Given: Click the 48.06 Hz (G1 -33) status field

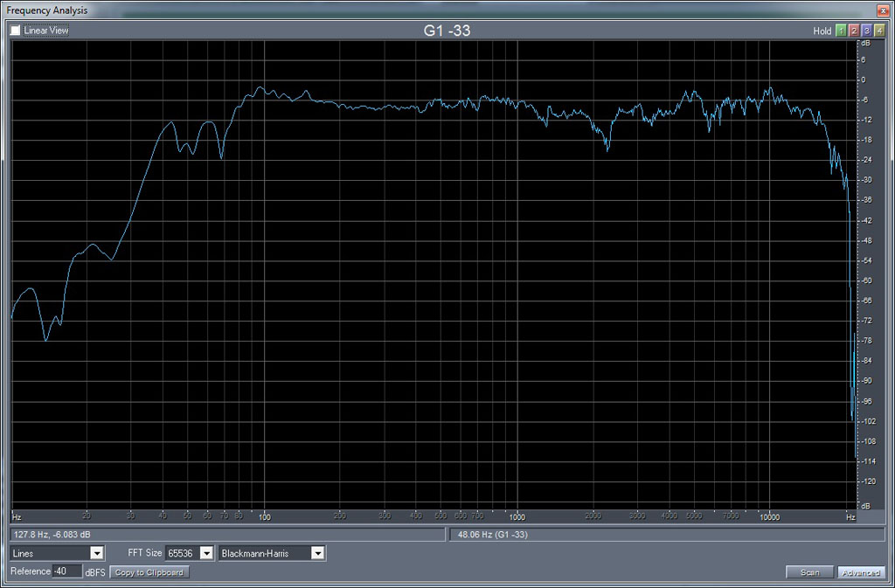Looking at the screenshot, I should coord(667,534).
